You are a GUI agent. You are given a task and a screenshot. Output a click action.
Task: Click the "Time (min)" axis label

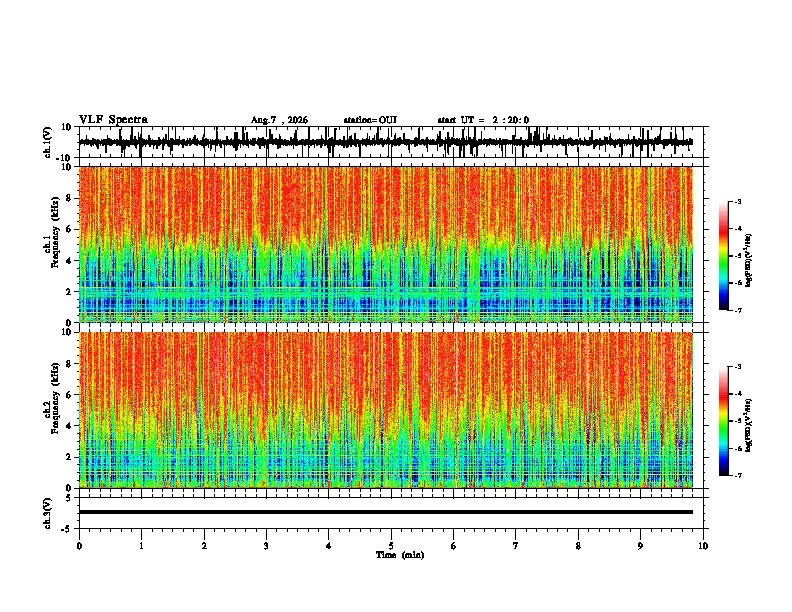tap(400, 555)
